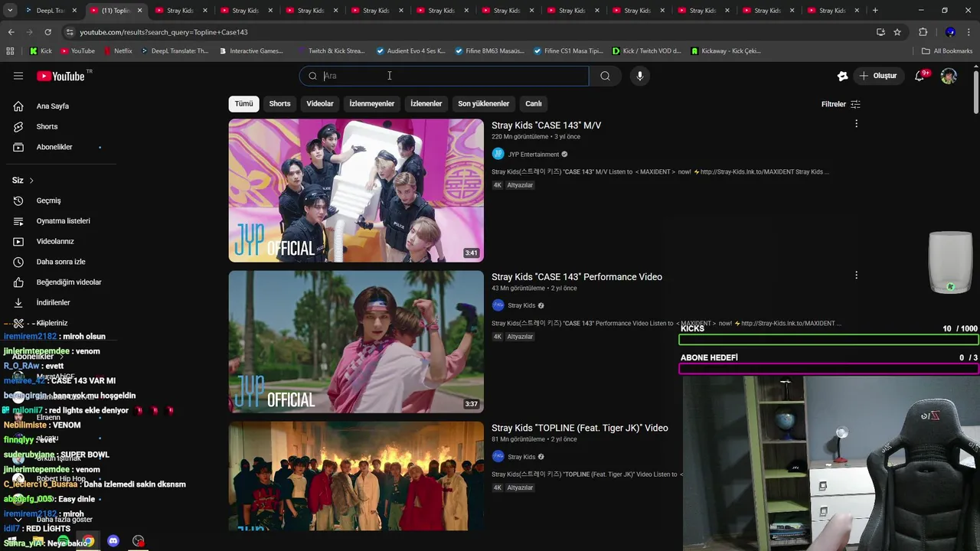
Task: Click the browser address bar URL
Action: tap(164, 32)
